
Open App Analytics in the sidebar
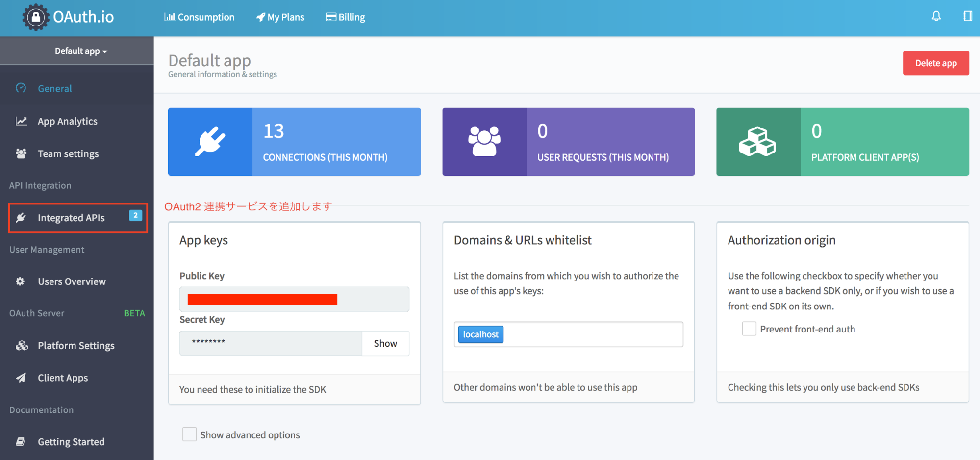click(77, 121)
